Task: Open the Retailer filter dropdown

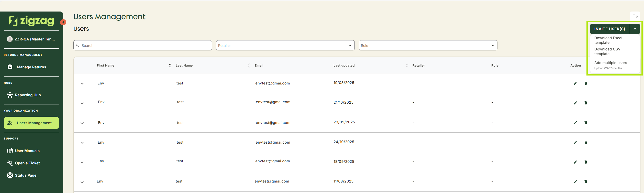Action: (285, 45)
